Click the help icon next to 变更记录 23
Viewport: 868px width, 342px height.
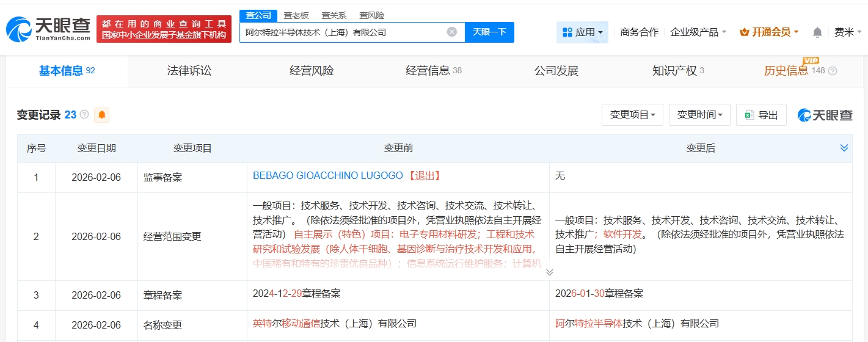point(84,115)
